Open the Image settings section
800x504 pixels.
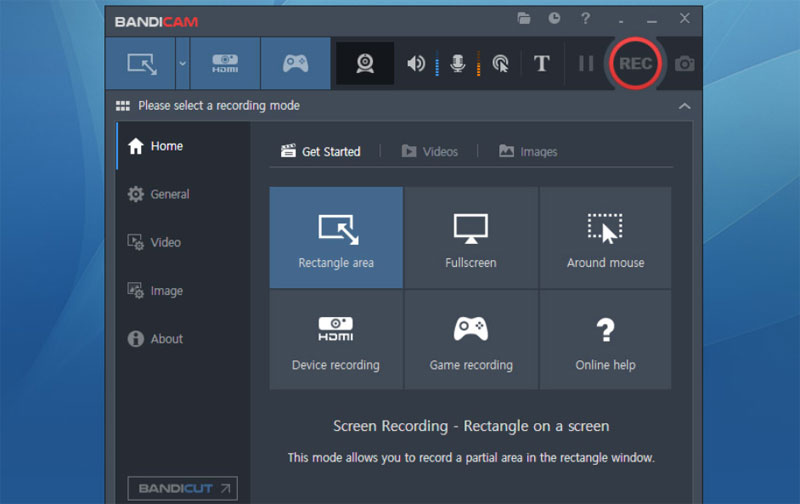(183, 291)
